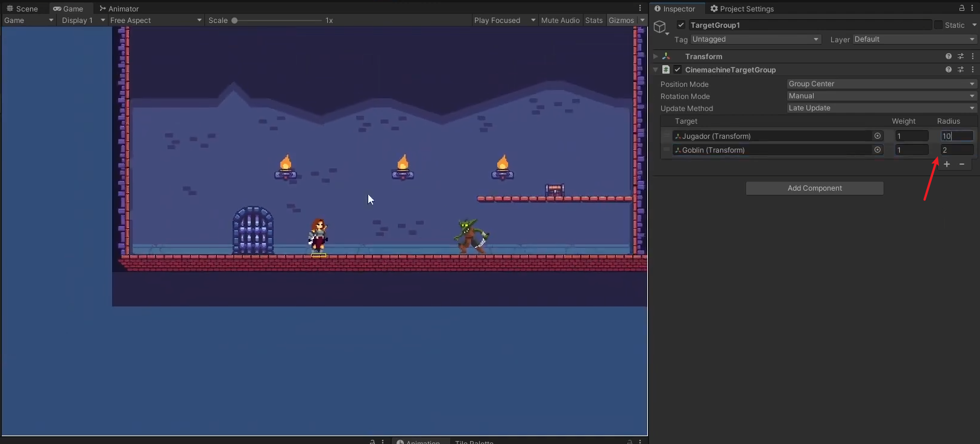Open Inspector panel more options menu
This screenshot has height=444, width=980.
tap(972, 8)
